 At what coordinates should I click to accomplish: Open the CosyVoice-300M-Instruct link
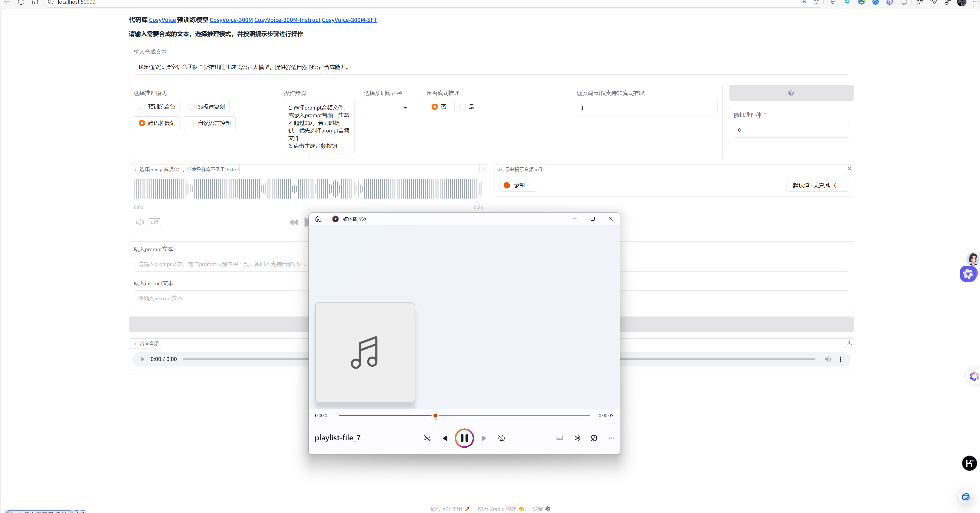coord(287,20)
